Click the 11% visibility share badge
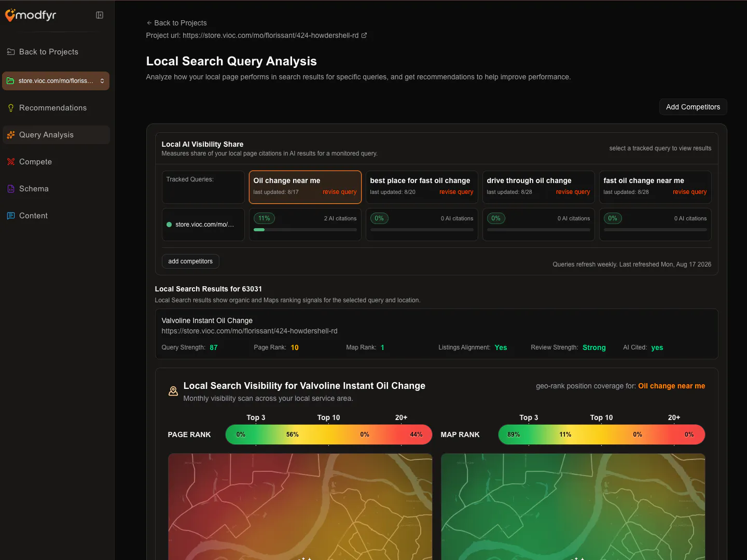The width and height of the screenshot is (747, 560). pyautogui.click(x=264, y=218)
